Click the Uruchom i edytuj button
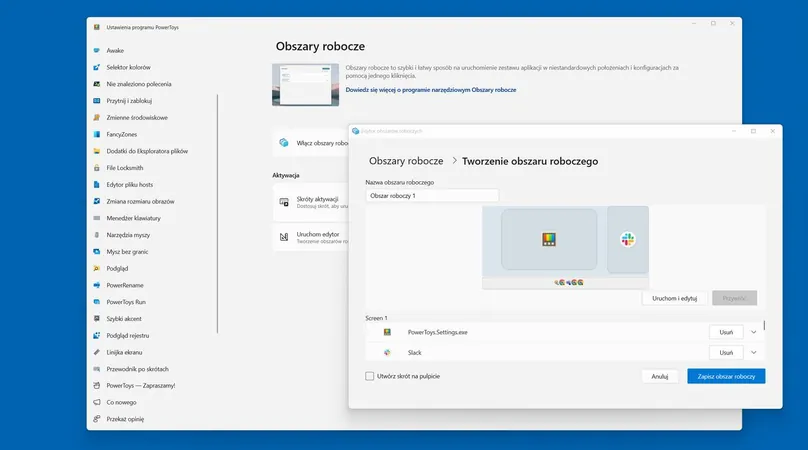Viewport: 808px width, 450px height. click(x=675, y=298)
